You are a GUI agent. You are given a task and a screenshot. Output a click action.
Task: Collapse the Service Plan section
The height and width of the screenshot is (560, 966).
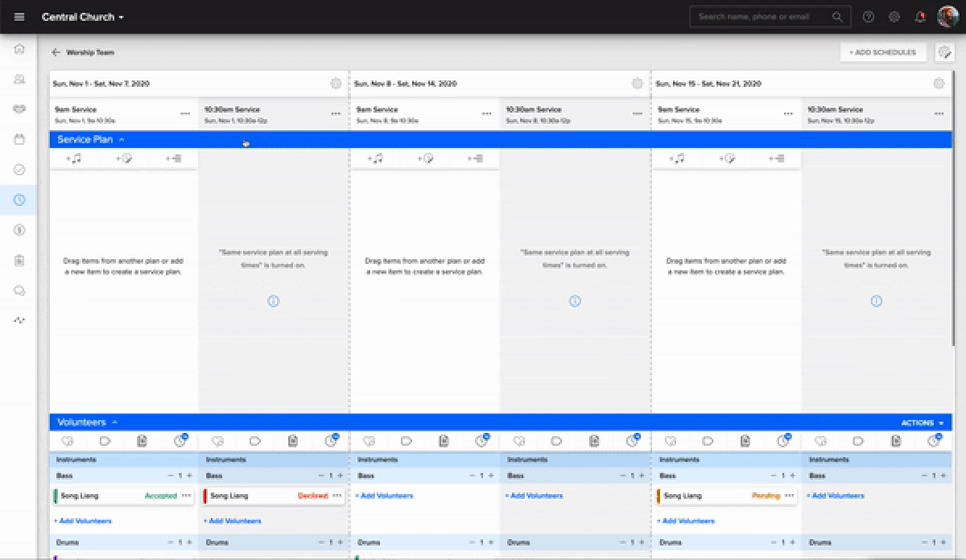click(x=122, y=138)
